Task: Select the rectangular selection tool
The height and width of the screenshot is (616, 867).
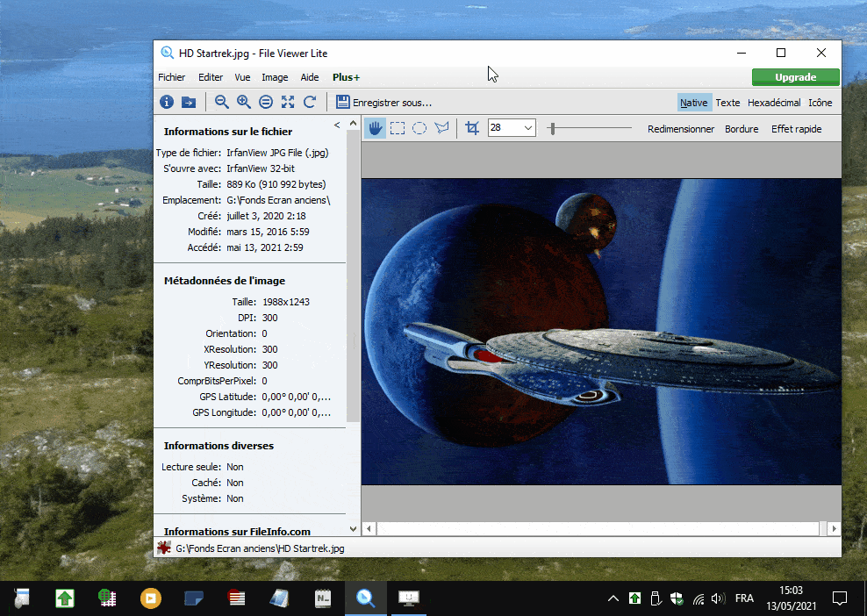Action: click(397, 128)
